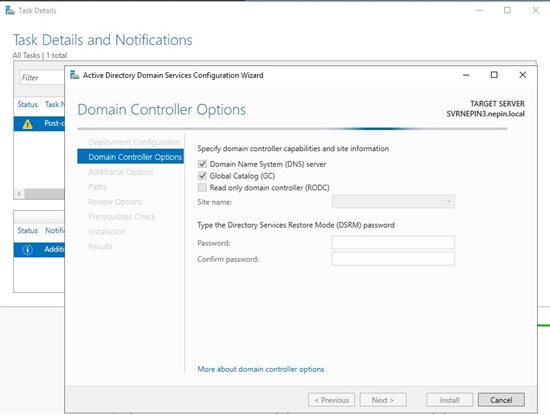Screen dimensions: 550x415
Task: Close the Active Directory configuration wizard
Action: [523, 75]
